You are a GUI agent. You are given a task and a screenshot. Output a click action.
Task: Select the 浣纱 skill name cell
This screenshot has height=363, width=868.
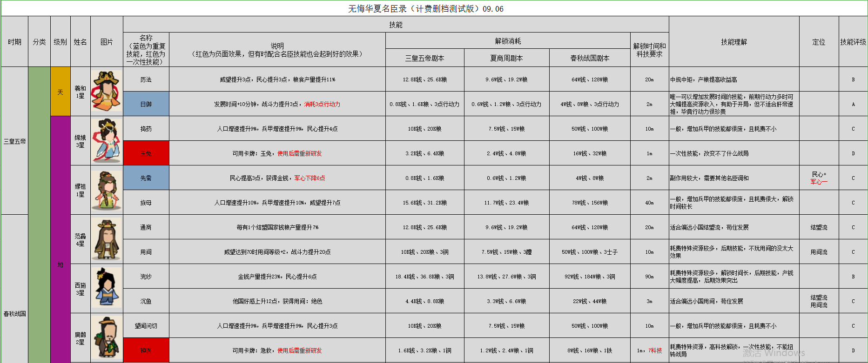pyautogui.click(x=146, y=277)
